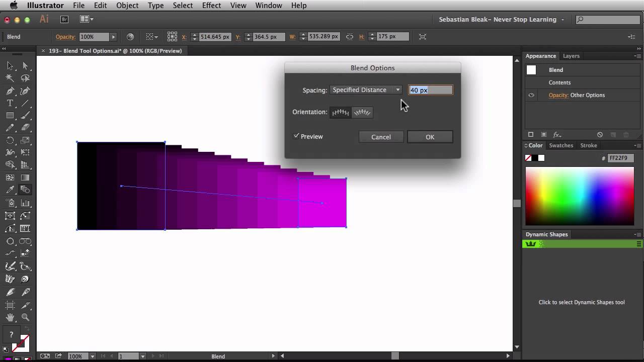Toggle the Preview checkbox in Blend Options

tap(296, 136)
